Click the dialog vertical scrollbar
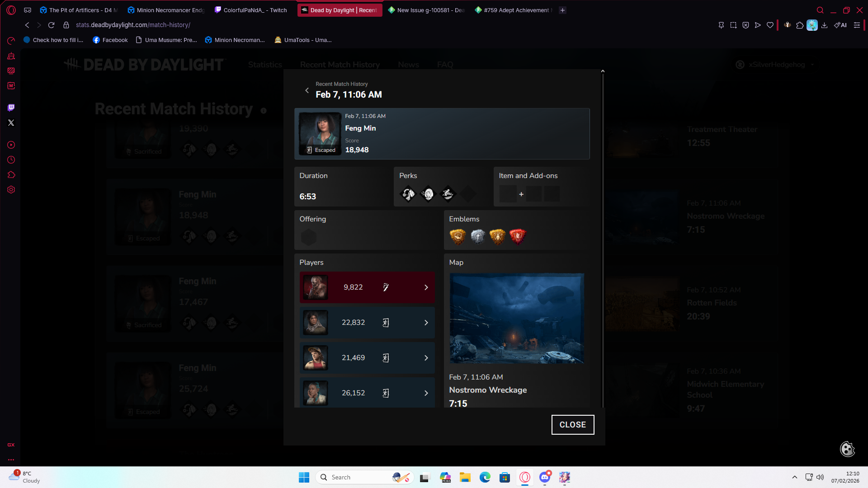This screenshot has height=488, width=868. point(603,239)
